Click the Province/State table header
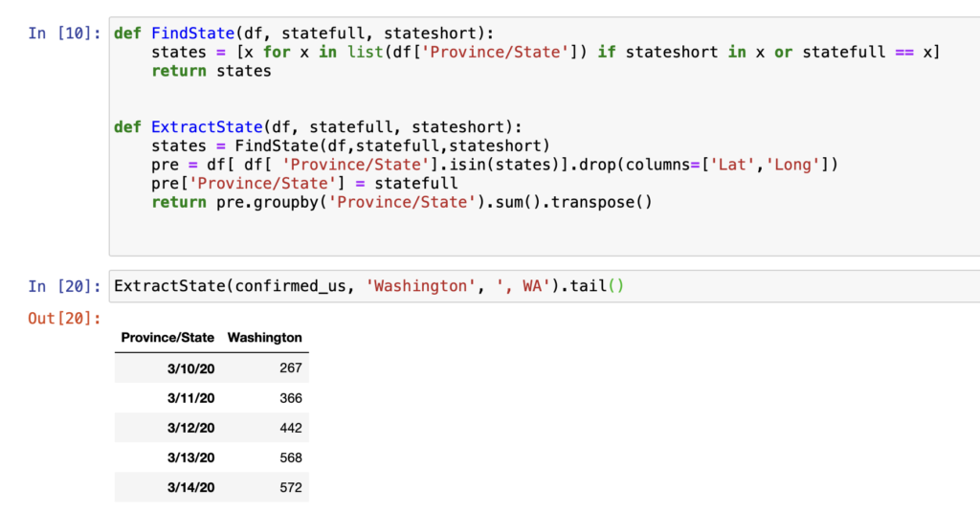This screenshot has width=980, height=513. 167,338
